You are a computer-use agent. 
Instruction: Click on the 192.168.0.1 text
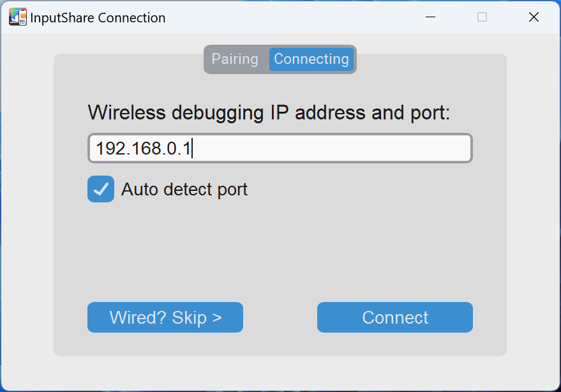click(143, 149)
